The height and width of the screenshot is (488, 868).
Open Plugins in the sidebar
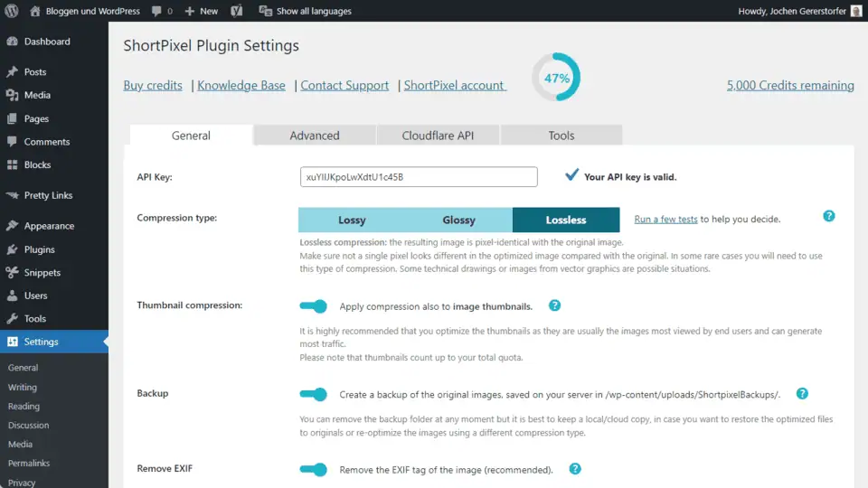pyautogui.click(x=39, y=249)
